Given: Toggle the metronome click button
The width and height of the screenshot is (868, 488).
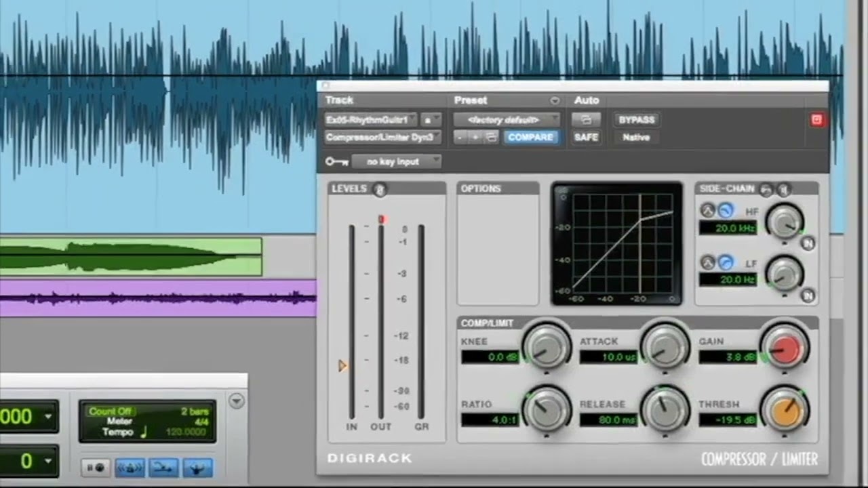Looking at the screenshot, I should 131,468.
